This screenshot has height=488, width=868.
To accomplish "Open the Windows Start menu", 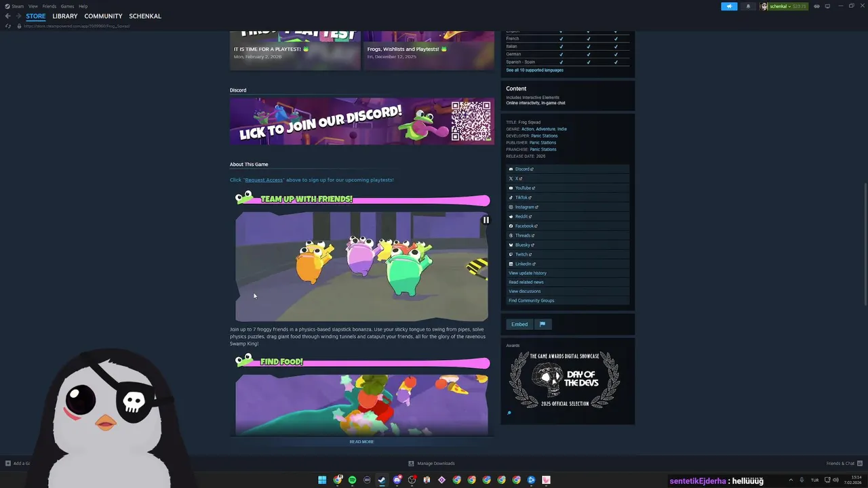I will [322, 480].
